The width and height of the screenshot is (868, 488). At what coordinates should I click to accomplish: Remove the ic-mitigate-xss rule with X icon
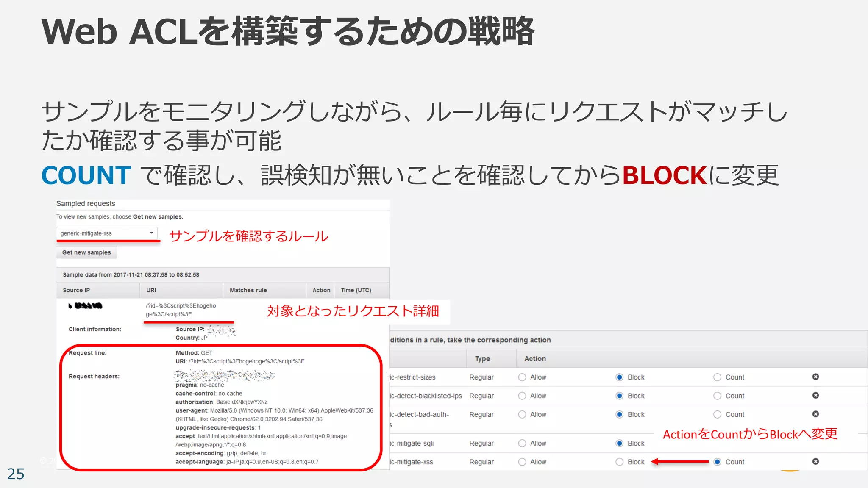coord(815,462)
